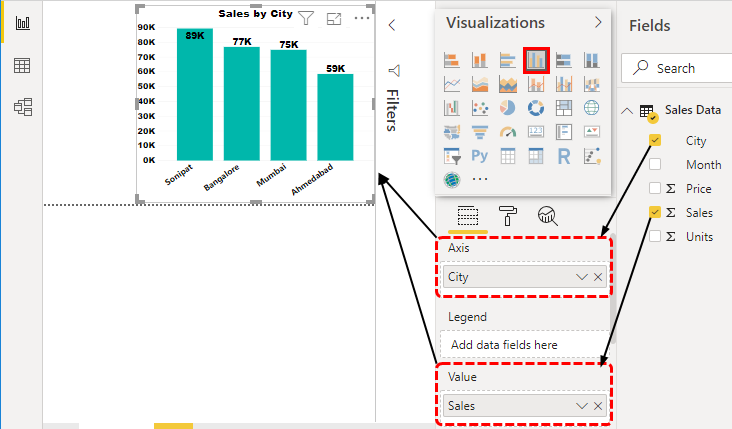Remove Sales from Value well
The height and width of the screenshot is (429, 732).
coord(598,406)
